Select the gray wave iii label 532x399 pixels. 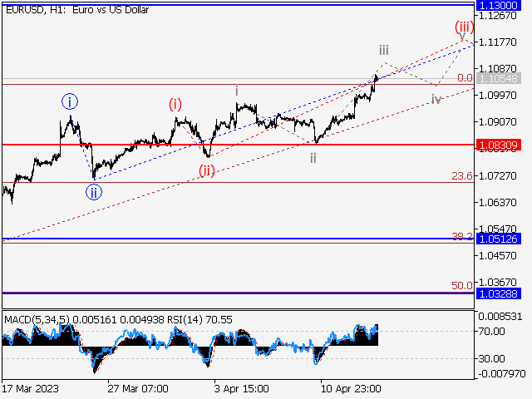point(384,50)
